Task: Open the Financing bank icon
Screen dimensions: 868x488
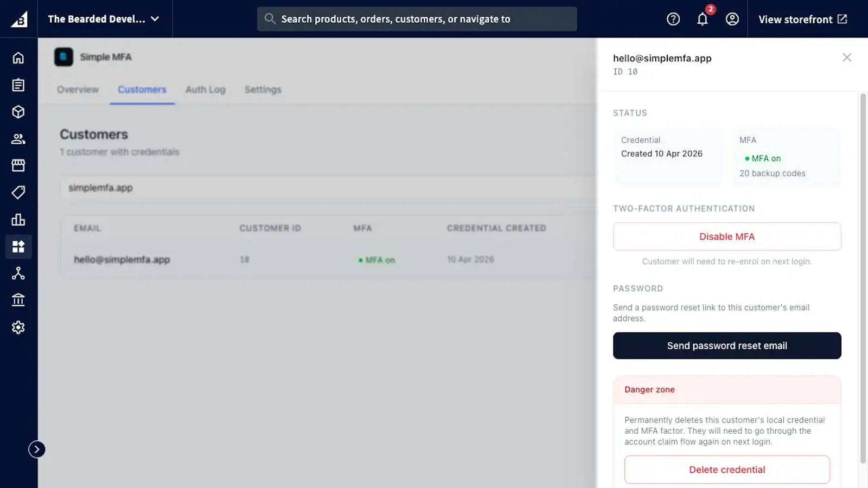Action: [x=18, y=300]
